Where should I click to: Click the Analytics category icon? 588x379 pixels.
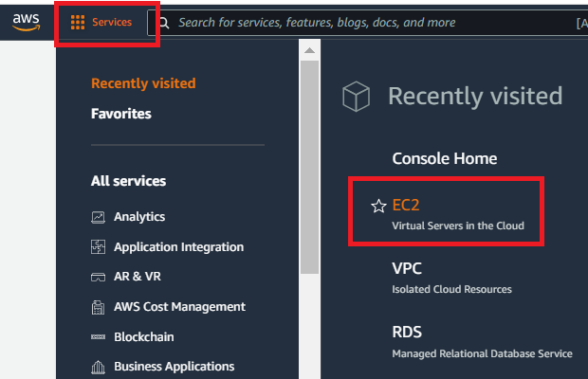tap(98, 217)
